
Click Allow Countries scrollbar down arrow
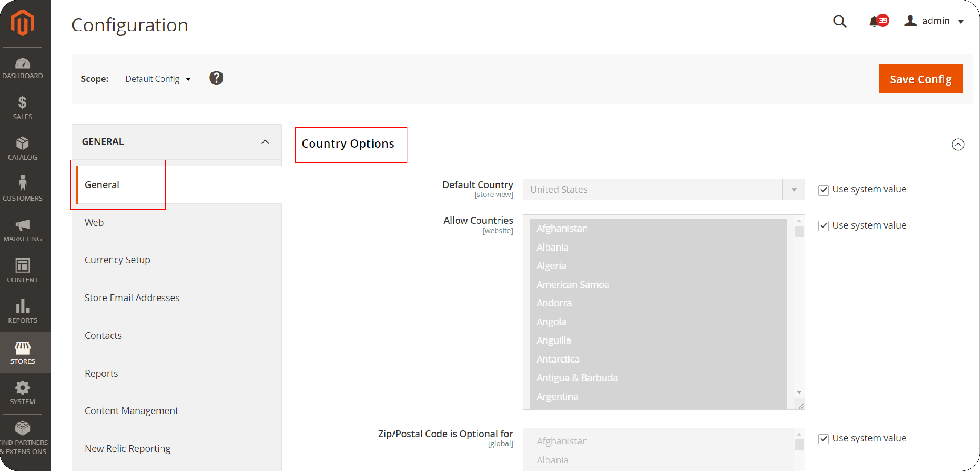click(x=799, y=392)
